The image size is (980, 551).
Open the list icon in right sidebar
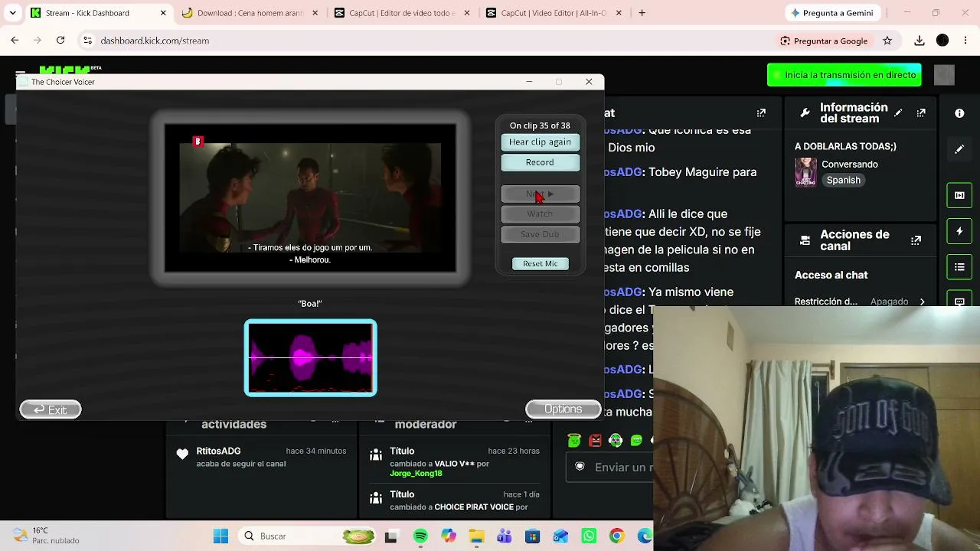pyautogui.click(x=959, y=267)
